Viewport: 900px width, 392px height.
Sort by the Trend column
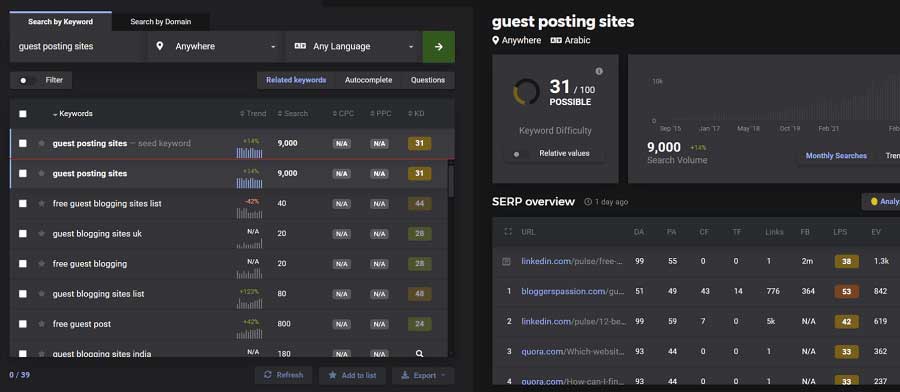[x=253, y=114]
